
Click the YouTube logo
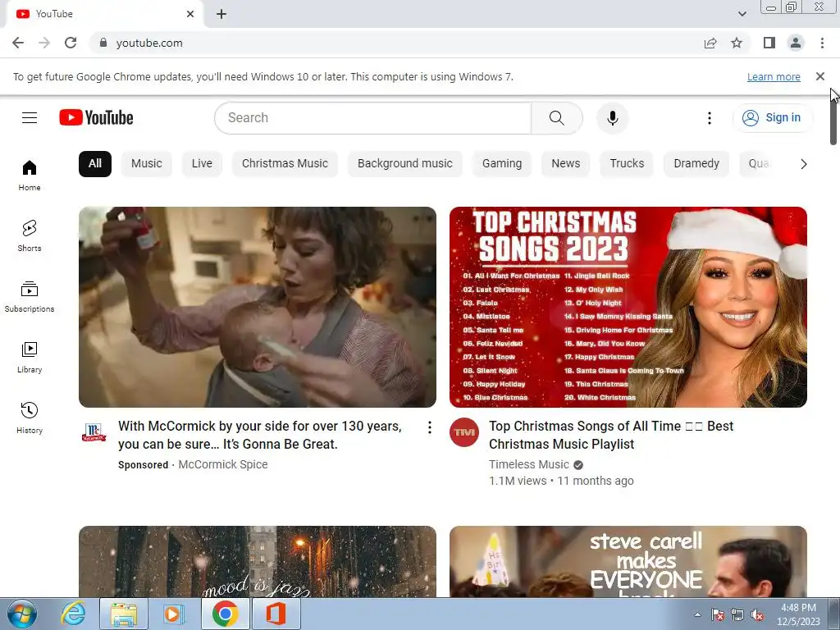click(97, 118)
